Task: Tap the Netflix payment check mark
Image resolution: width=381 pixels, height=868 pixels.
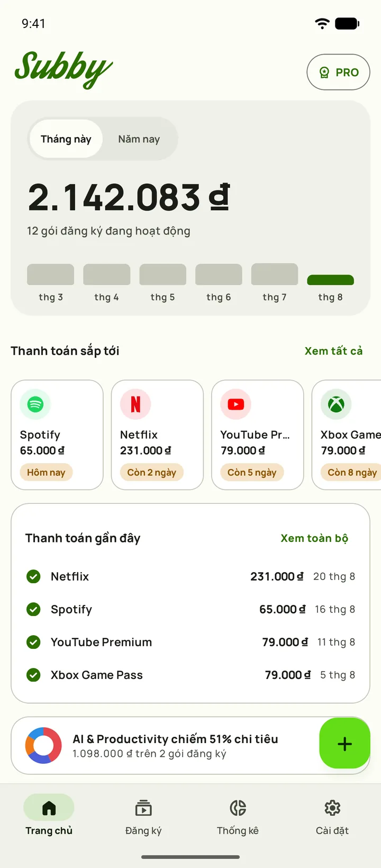Action: point(33,576)
